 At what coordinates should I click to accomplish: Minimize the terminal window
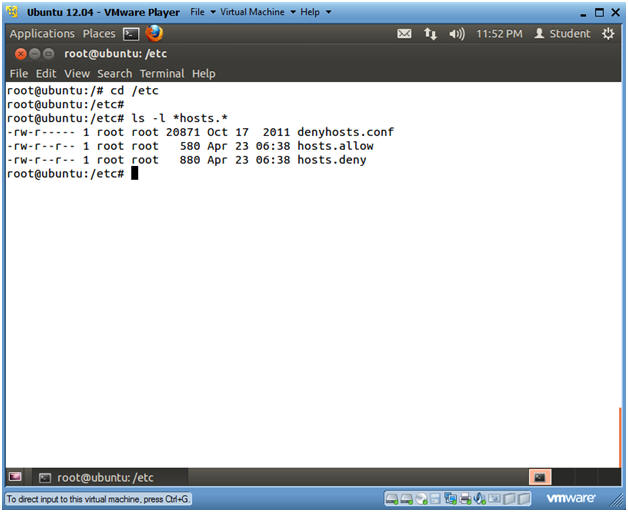(x=35, y=53)
